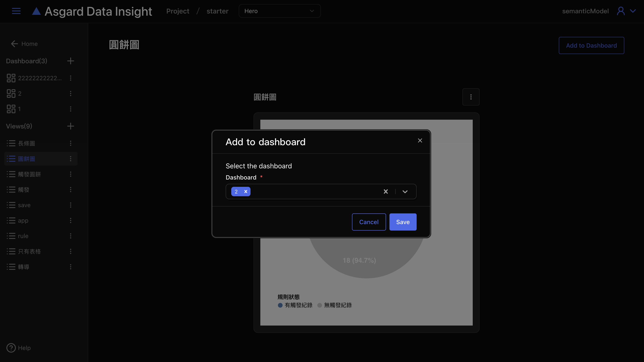Expand the user account menu chevron
Screen dimensions: 644x362
click(633, 11)
